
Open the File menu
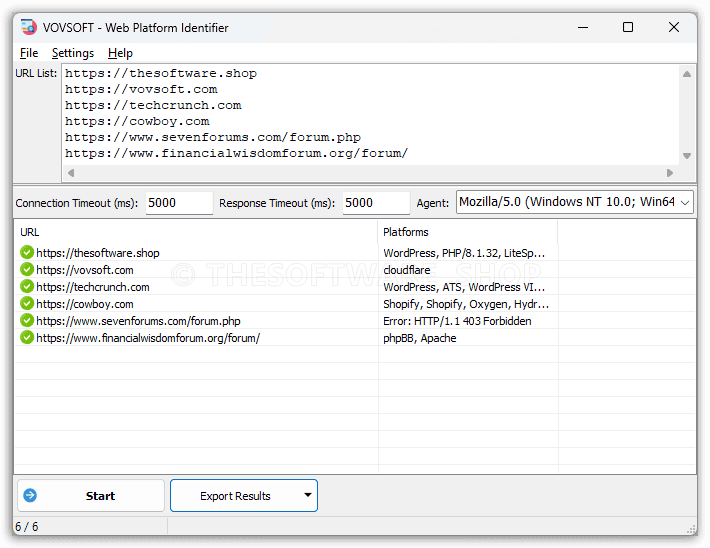coord(29,53)
